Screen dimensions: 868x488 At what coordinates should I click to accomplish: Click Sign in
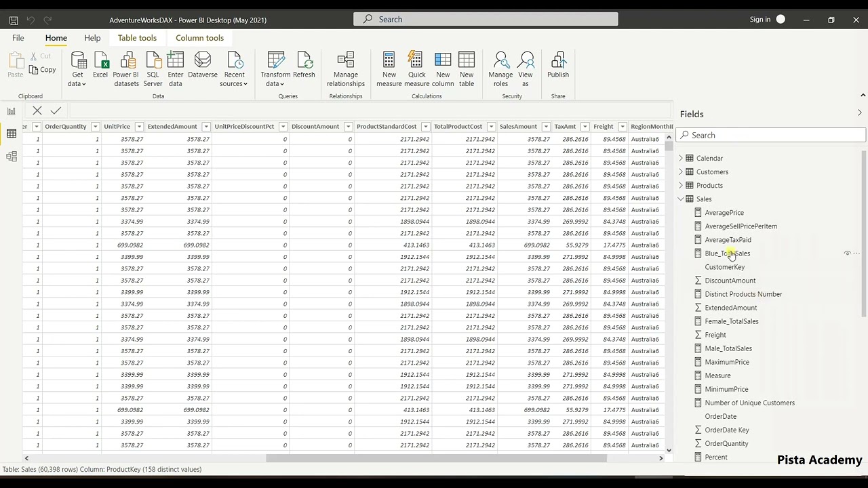pos(760,20)
